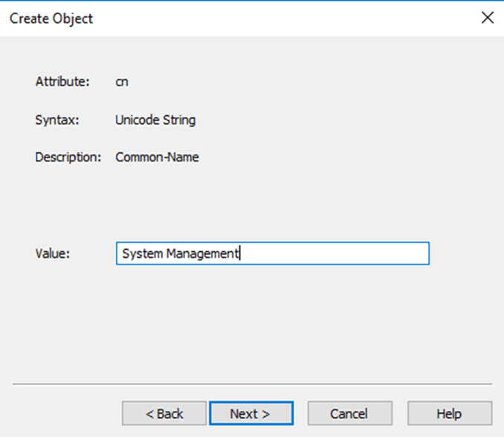Place cursor right after the Management text
The height and width of the screenshot is (437, 504).
coord(239,253)
